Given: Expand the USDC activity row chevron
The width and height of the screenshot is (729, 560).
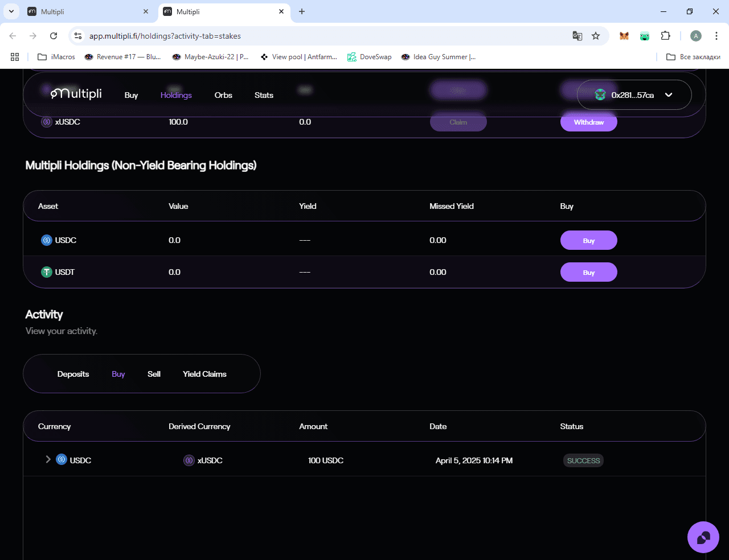Looking at the screenshot, I should (x=48, y=459).
